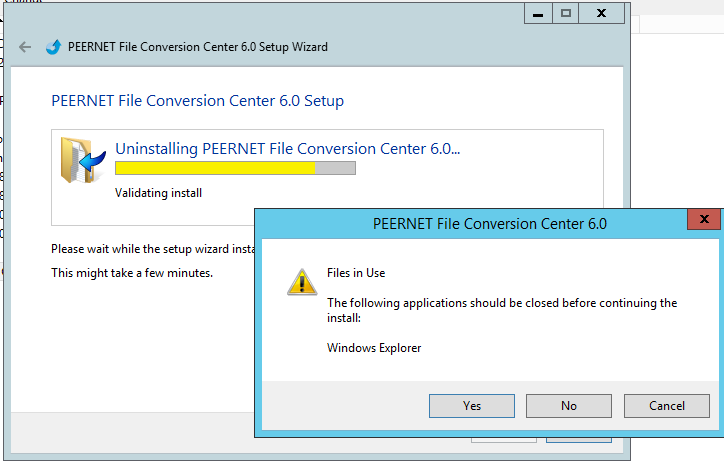The width and height of the screenshot is (724, 471).
Task: Minimize the Setup Wizard window
Action: 538,13
